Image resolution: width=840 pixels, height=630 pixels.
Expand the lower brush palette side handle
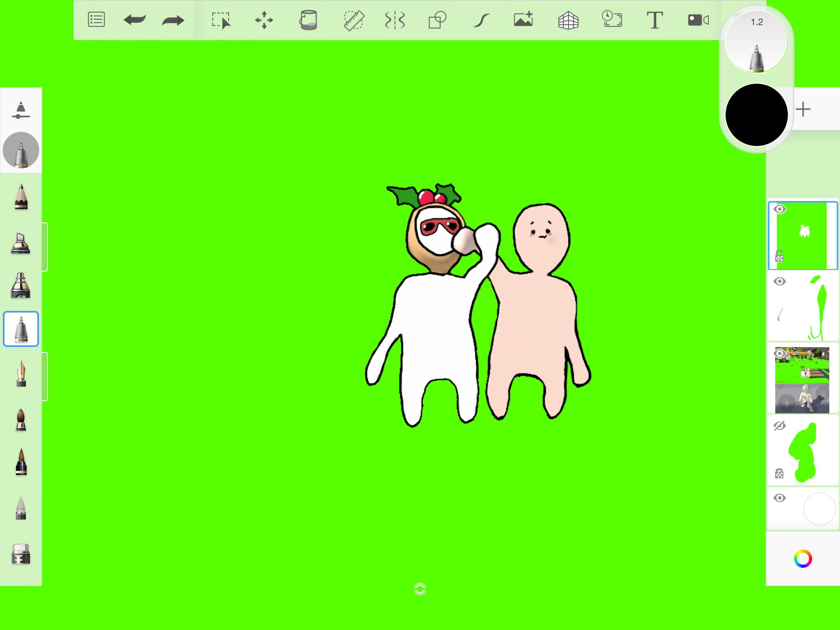click(45, 376)
